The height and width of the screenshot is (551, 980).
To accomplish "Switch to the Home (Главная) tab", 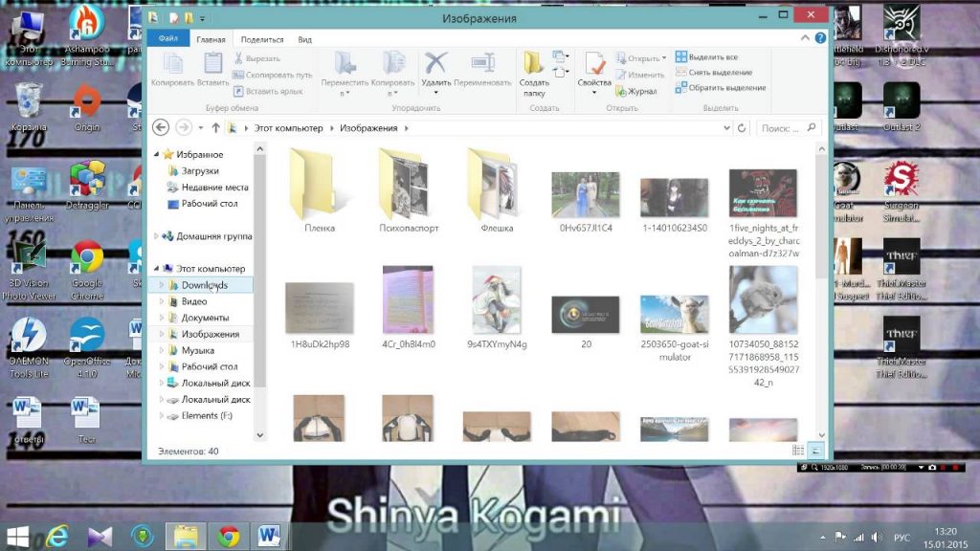I will click(211, 39).
